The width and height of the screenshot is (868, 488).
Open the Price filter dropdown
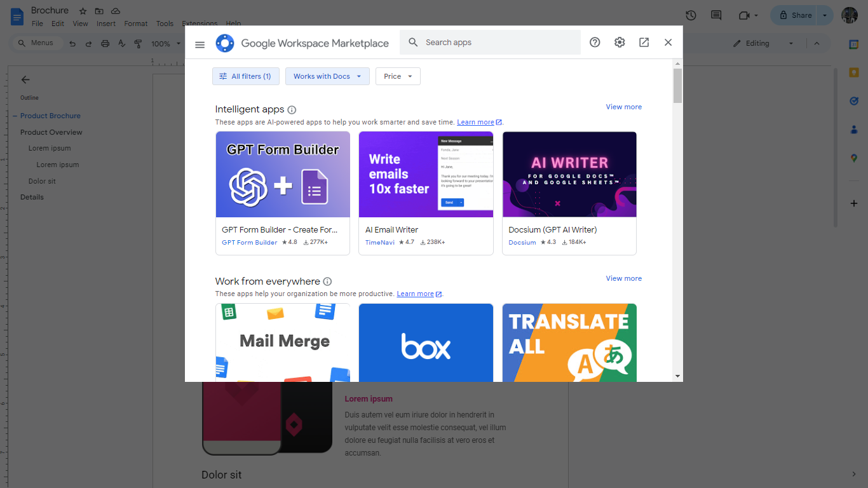398,76
